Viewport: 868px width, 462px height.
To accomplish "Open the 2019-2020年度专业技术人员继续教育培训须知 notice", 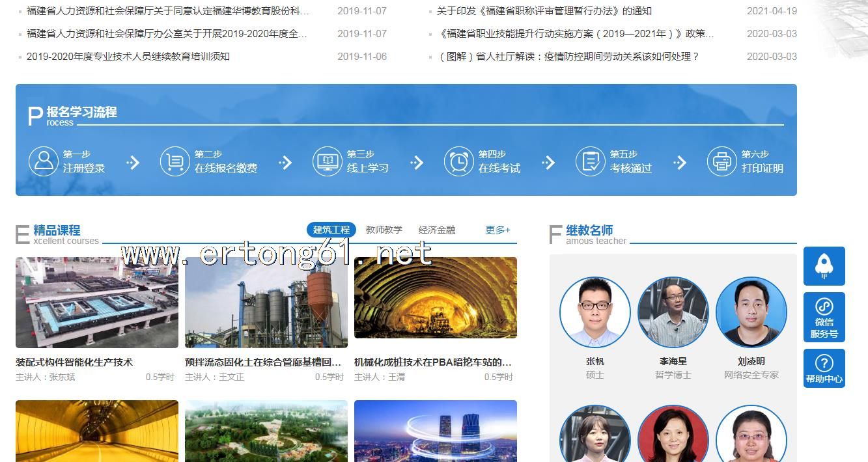I will point(128,57).
